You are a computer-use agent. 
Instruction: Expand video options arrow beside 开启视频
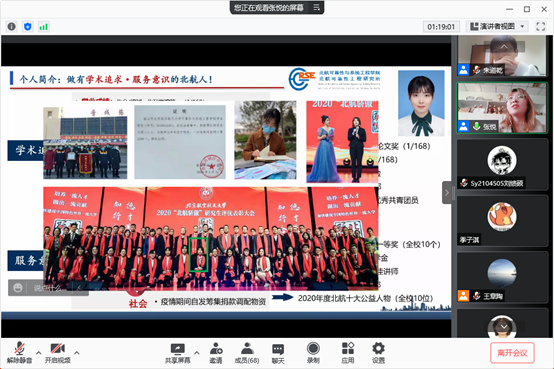tap(77, 352)
